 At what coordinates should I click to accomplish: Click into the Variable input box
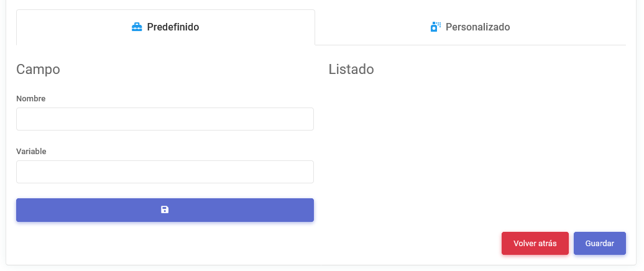coord(165,172)
